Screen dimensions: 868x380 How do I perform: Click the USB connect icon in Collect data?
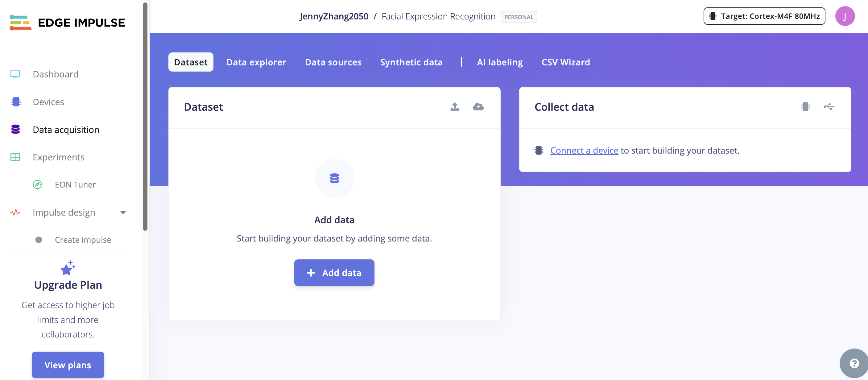pos(829,107)
